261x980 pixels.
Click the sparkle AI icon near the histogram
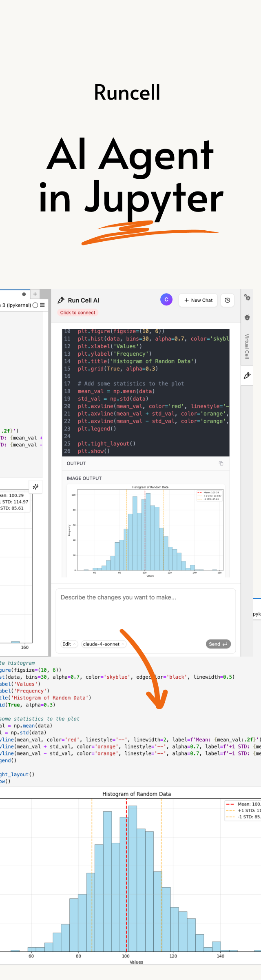click(35, 486)
